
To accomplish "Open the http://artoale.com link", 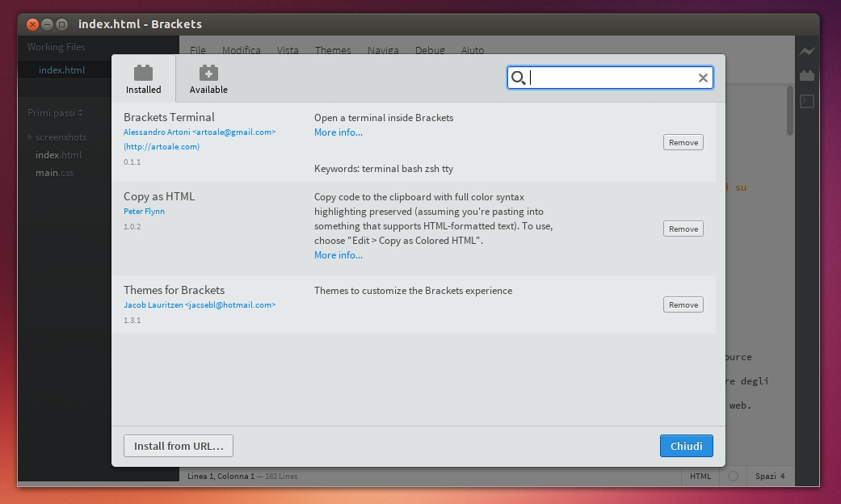I will click(x=162, y=146).
